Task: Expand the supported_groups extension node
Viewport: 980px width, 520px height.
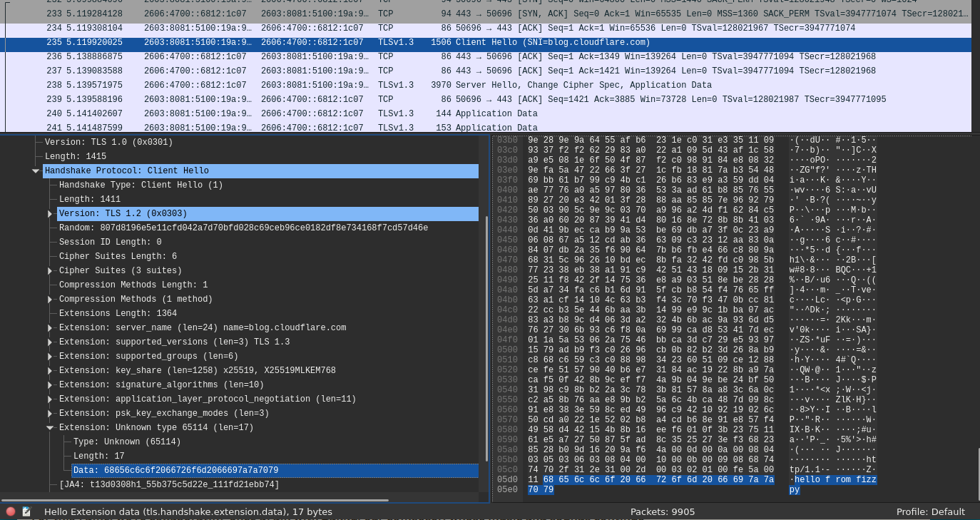Action: 50,357
